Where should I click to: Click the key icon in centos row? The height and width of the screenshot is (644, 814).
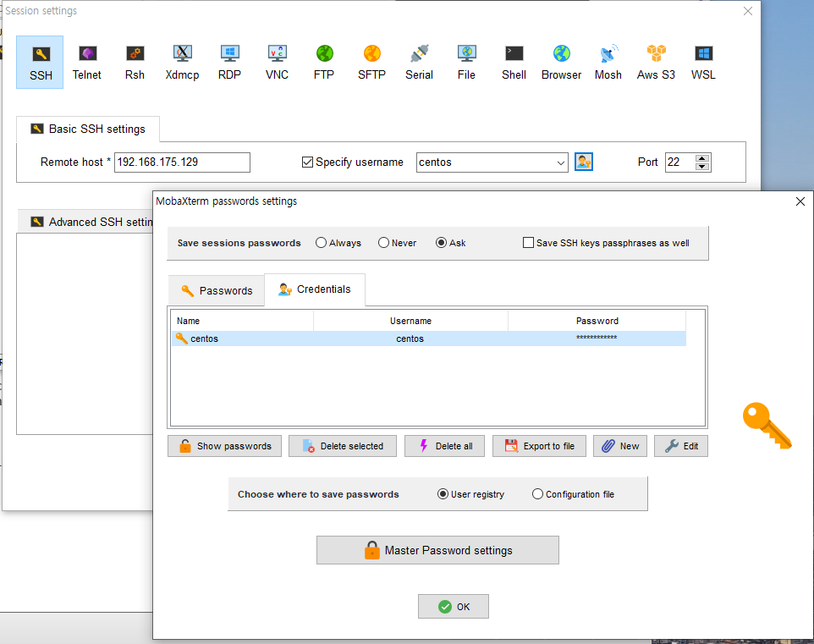181,339
